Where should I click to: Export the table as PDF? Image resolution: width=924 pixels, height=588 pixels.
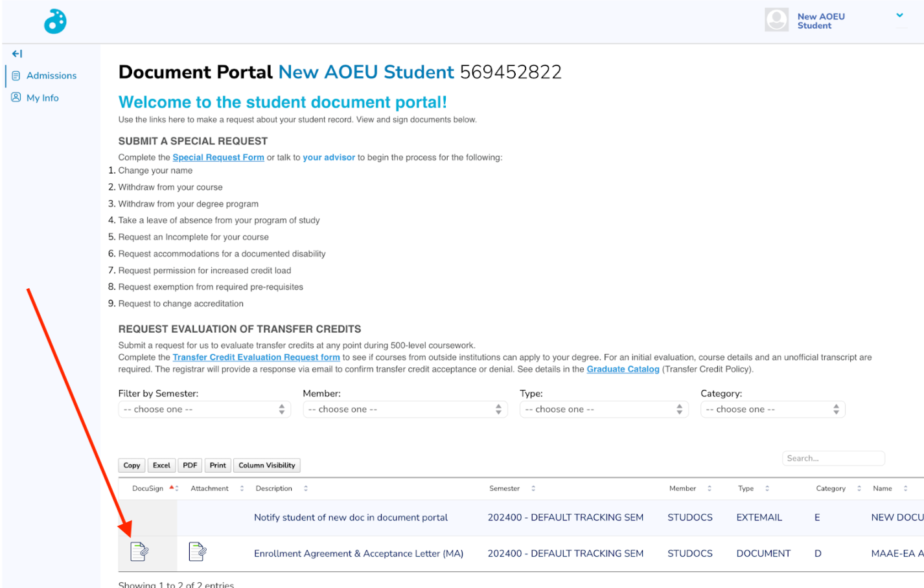click(x=190, y=465)
